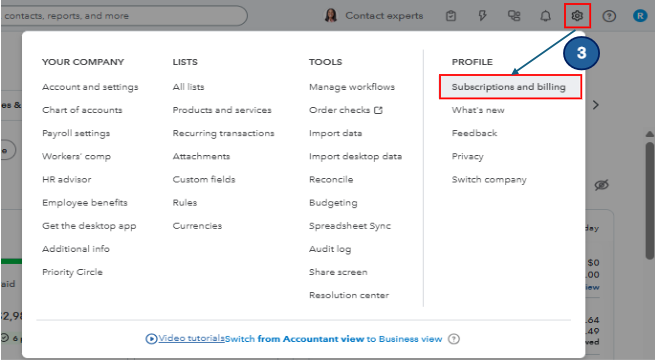655x361 pixels.
Task: Click the Contact experts button
Action: click(374, 16)
